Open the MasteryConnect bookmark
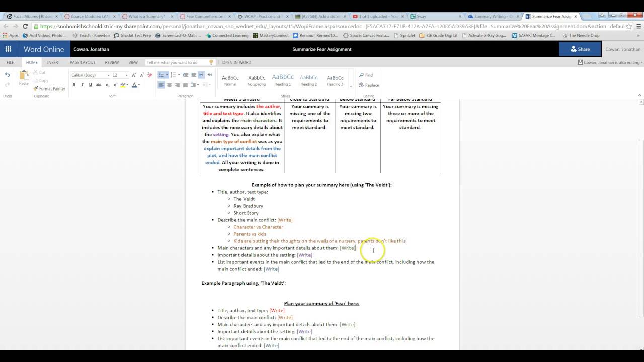The height and width of the screenshot is (362, 644). 271,36
